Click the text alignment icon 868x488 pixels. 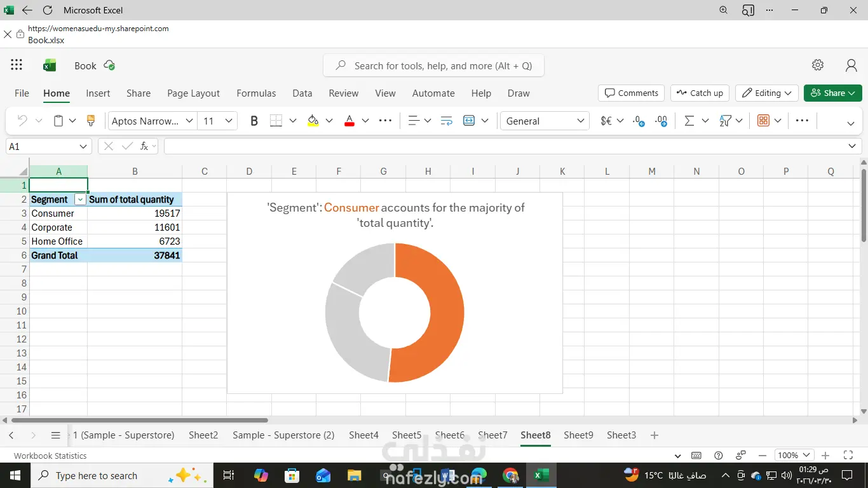tap(414, 121)
